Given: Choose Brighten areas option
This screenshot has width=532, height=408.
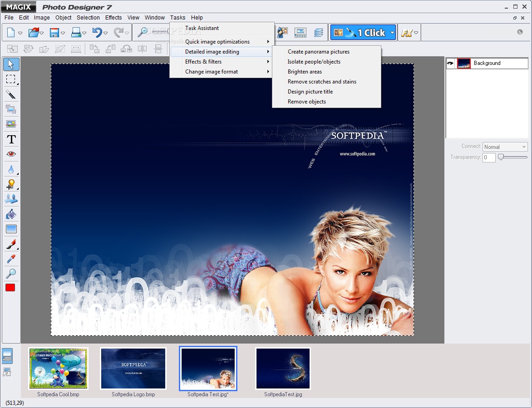Looking at the screenshot, I should click(326, 72).
